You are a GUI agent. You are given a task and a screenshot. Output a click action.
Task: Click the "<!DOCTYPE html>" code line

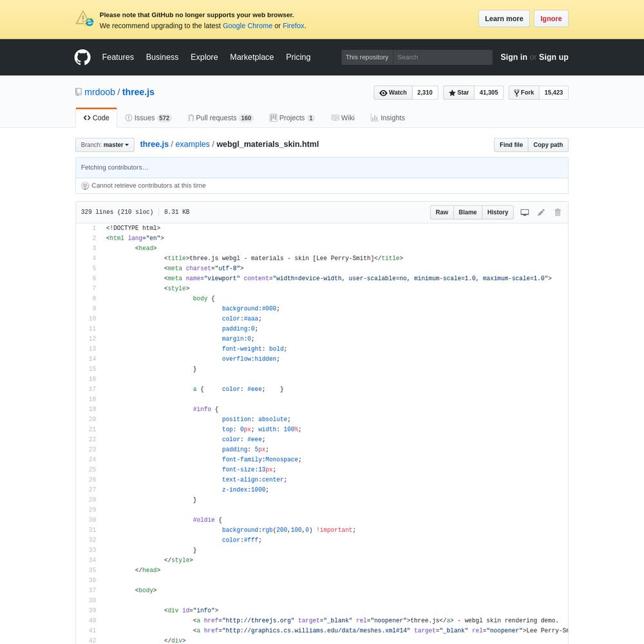point(133,228)
